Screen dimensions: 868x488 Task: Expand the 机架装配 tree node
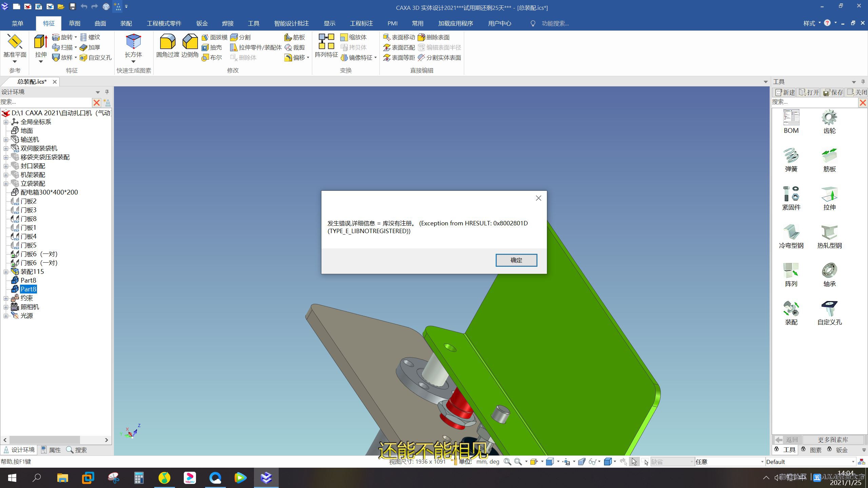click(x=6, y=175)
